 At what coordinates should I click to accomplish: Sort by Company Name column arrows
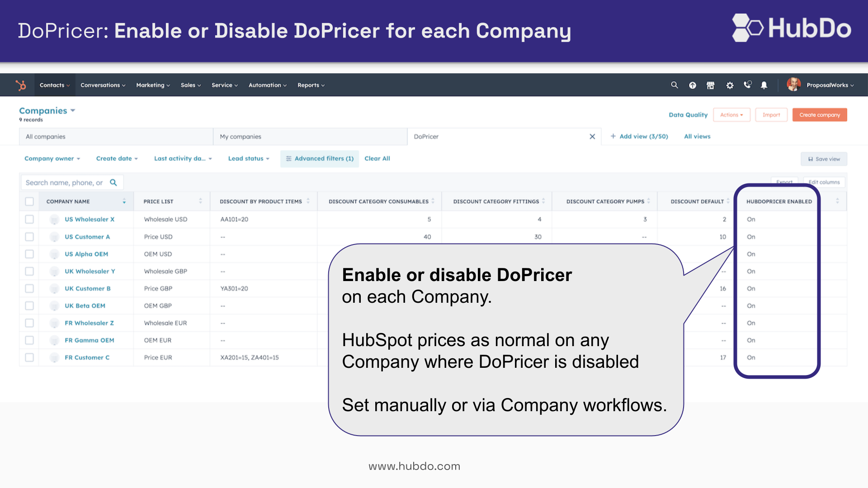(124, 202)
